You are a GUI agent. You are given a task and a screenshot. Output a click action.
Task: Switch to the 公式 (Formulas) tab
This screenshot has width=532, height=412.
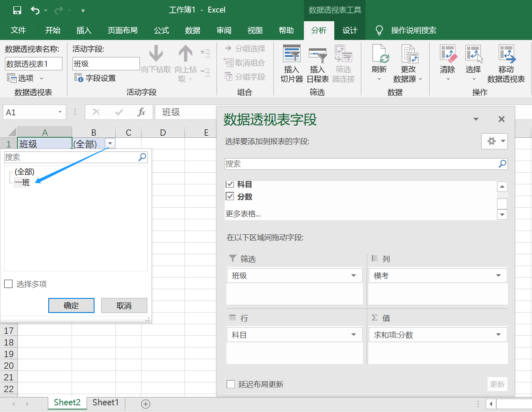(162, 30)
